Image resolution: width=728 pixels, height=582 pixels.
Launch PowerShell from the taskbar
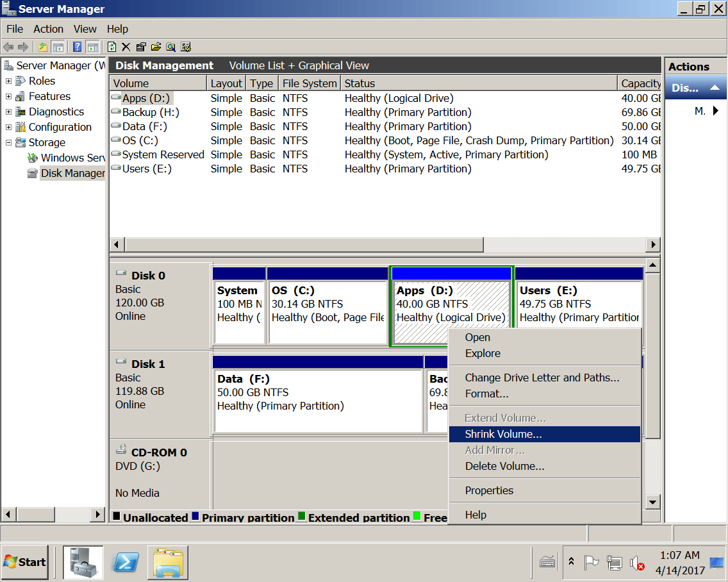tap(126, 562)
